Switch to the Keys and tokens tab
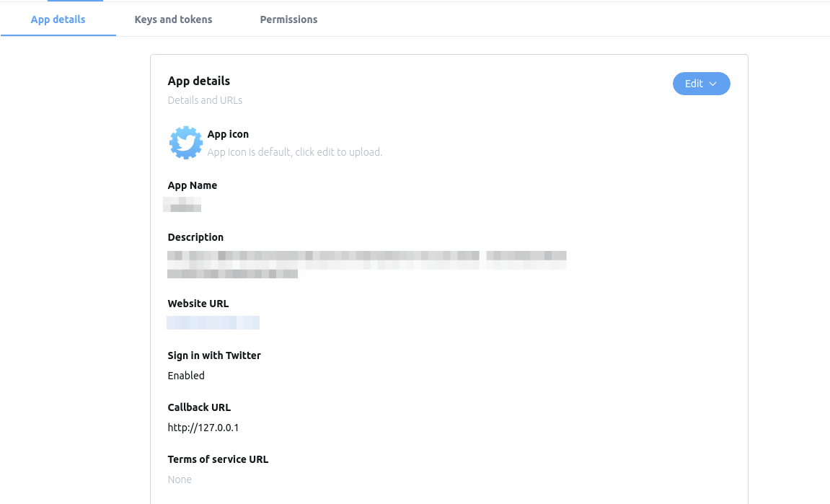The image size is (830, 504). click(173, 19)
